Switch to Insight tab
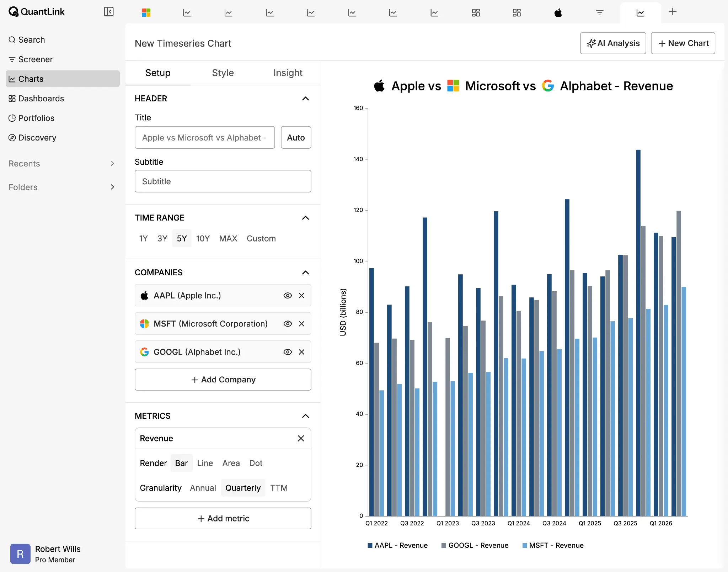 tap(288, 73)
